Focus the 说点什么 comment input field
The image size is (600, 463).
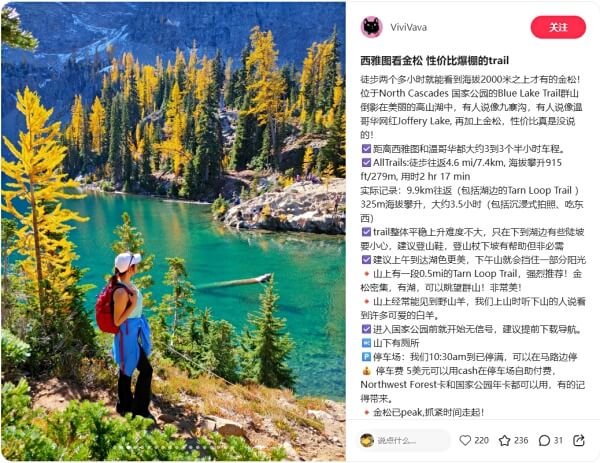412,440
